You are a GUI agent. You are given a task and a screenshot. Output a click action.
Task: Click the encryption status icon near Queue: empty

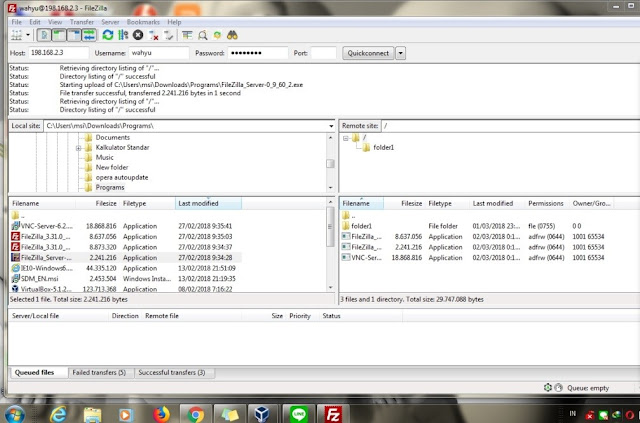(548, 387)
